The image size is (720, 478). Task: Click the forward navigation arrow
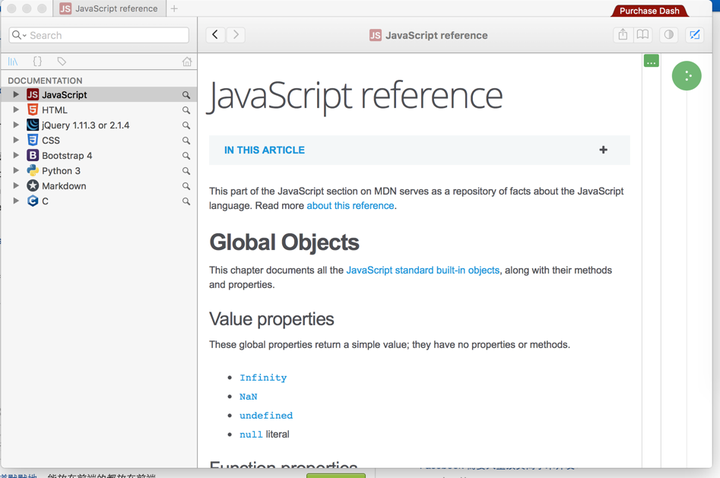(x=236, y=35)
